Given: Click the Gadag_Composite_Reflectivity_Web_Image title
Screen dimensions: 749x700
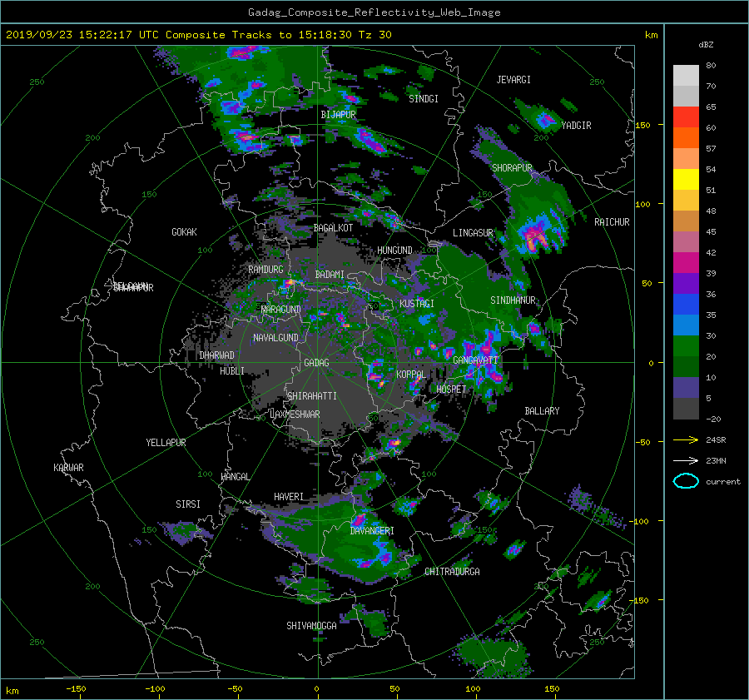Looking at the screenshot, I should pyautogui.click(x=374, y=12).
